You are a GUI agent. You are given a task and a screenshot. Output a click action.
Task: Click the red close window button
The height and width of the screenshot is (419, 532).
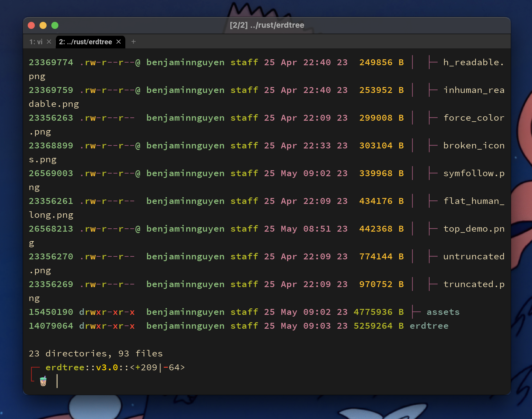pyautogui.click(x=31, y=25)
